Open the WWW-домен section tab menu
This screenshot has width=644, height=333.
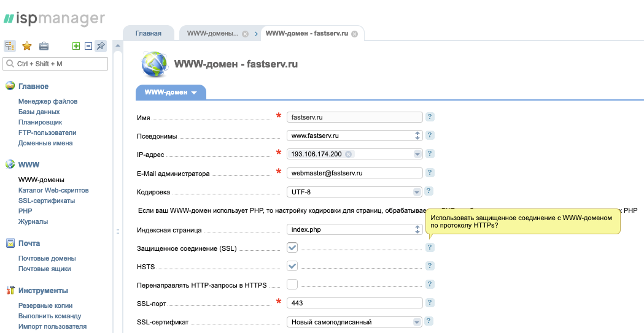tap(171, 93)
